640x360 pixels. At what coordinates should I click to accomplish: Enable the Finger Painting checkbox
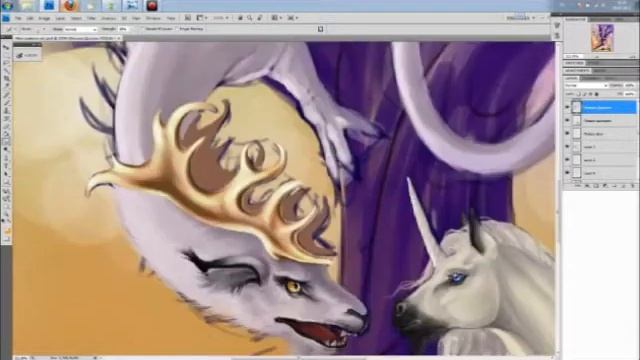click(x=177, y=29)
